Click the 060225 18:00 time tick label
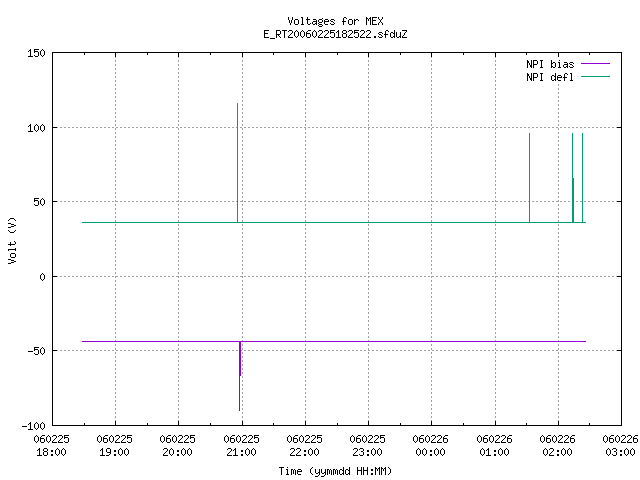 pos(51,446)
